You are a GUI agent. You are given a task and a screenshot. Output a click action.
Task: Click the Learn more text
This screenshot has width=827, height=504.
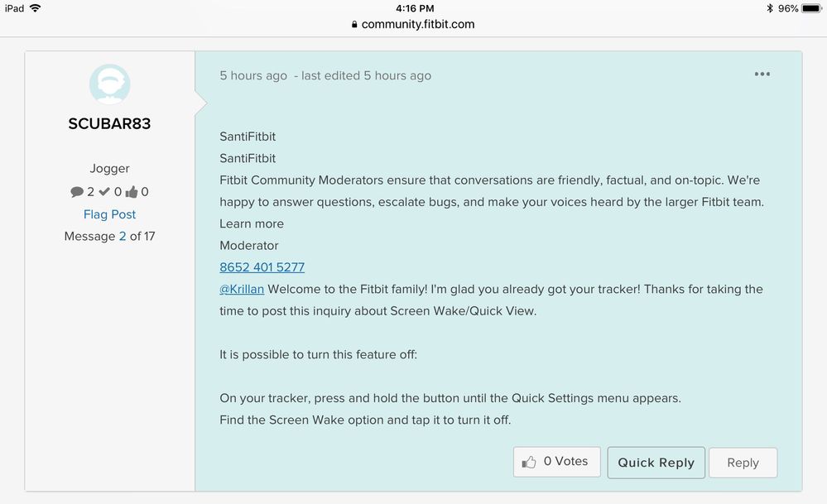(252, 223)
